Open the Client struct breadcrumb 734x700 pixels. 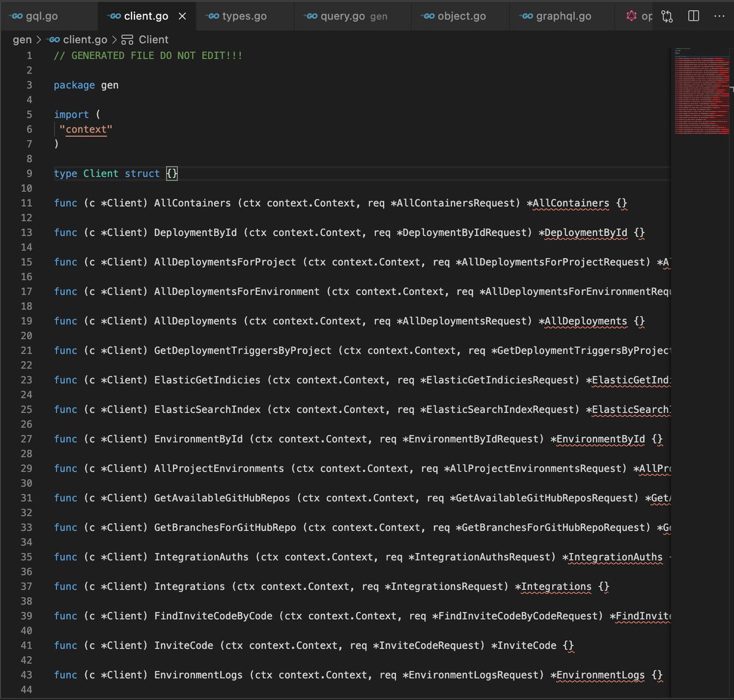pos(145,40)
